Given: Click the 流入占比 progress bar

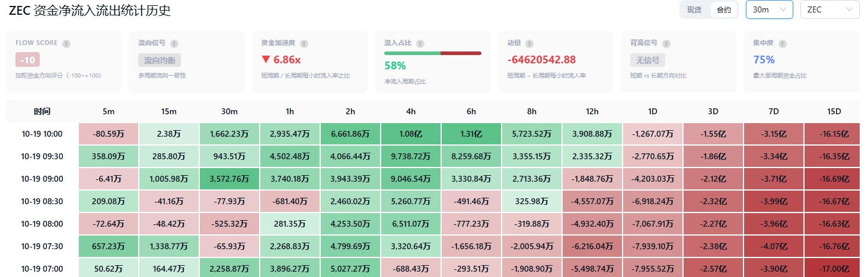Looking at the screenshot, I should pos(433,53).
